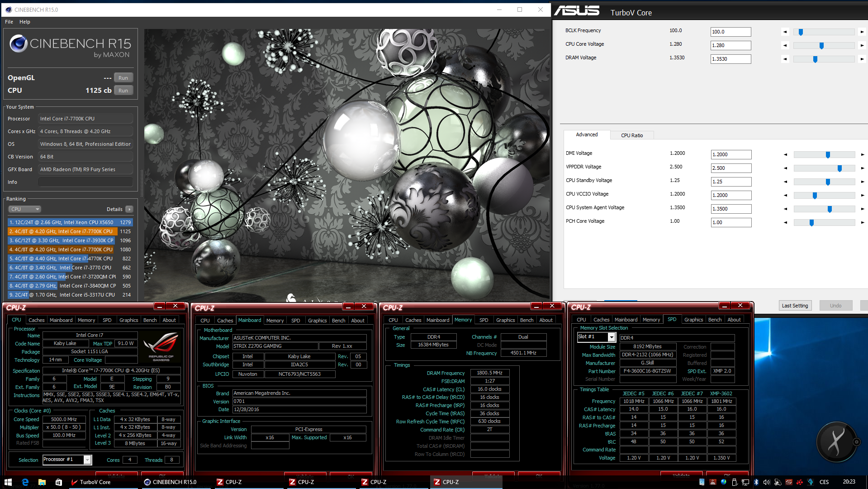Select ranking row i7-3930K scoring 1096

tap(70, 240)
